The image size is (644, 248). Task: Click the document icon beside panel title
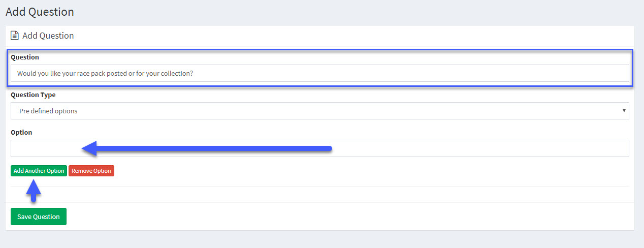pos(15,36)
